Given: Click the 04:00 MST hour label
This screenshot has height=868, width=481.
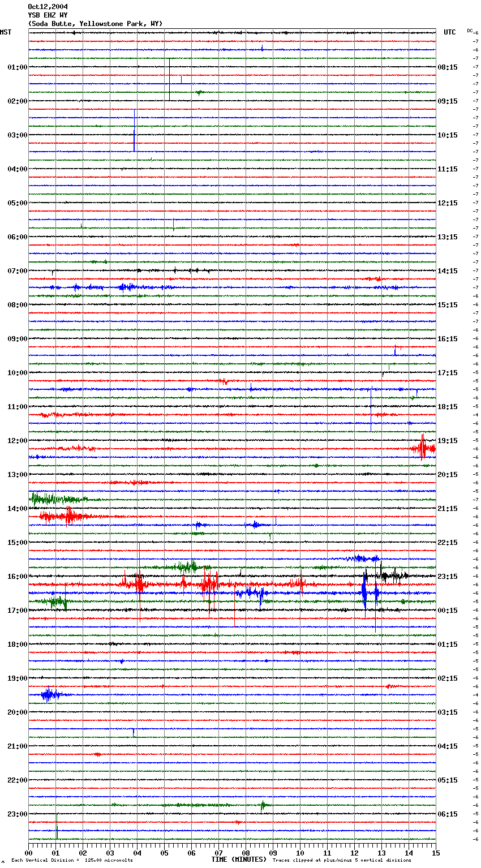Looking at the screenshot, I should pos(18,169).
